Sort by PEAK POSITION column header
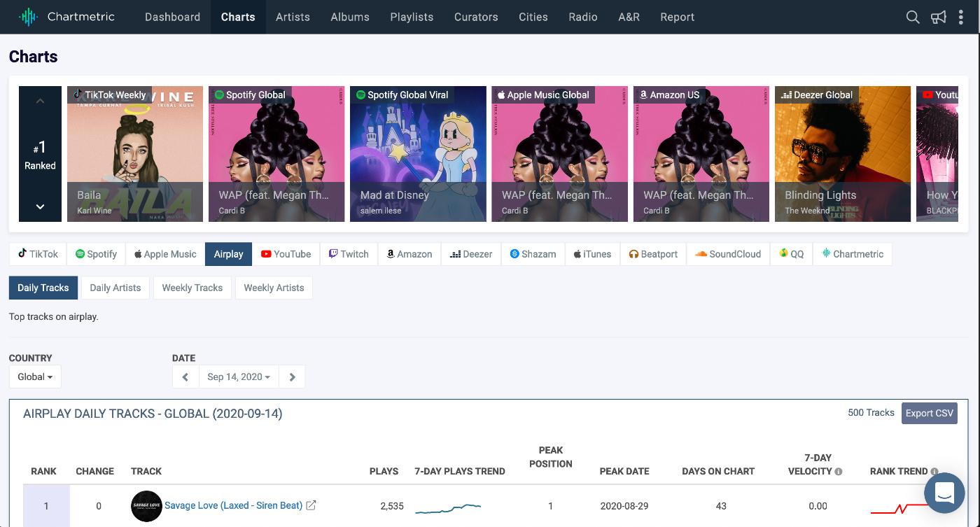980x527 pixels. [x=551, y=457]
